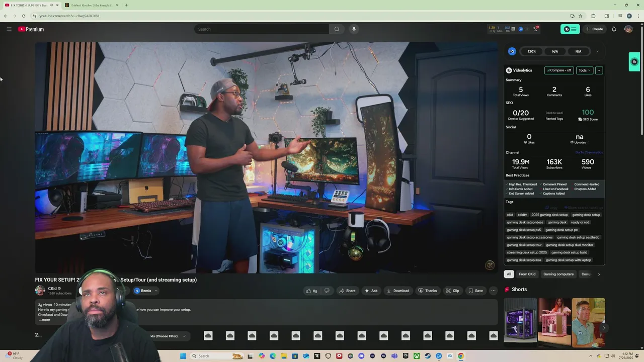The image size is (644, 362).
Task: Open Remix dropdown arrow
Action: pyautogui.click(x=156, y=291)
